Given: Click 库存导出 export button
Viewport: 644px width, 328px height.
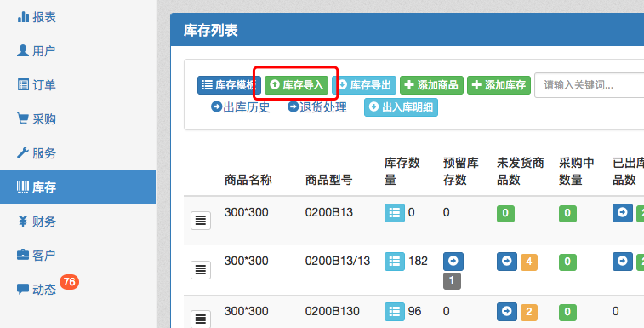Looking at the screenshot, I should coord(364,85).
